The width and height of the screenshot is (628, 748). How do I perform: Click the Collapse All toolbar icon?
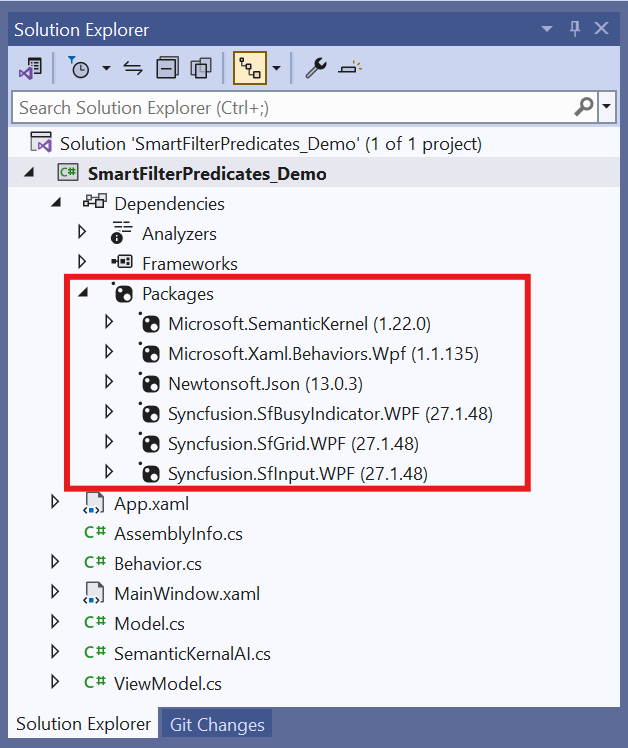pos(168,68)
